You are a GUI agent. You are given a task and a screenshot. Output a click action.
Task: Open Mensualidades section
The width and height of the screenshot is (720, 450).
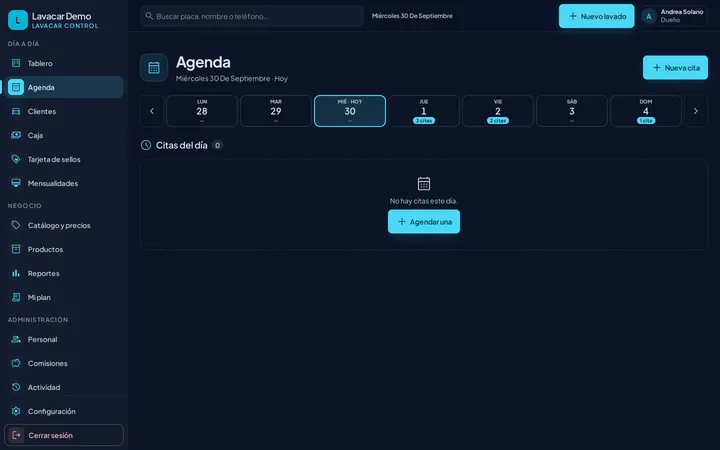[x=64, y=183]
